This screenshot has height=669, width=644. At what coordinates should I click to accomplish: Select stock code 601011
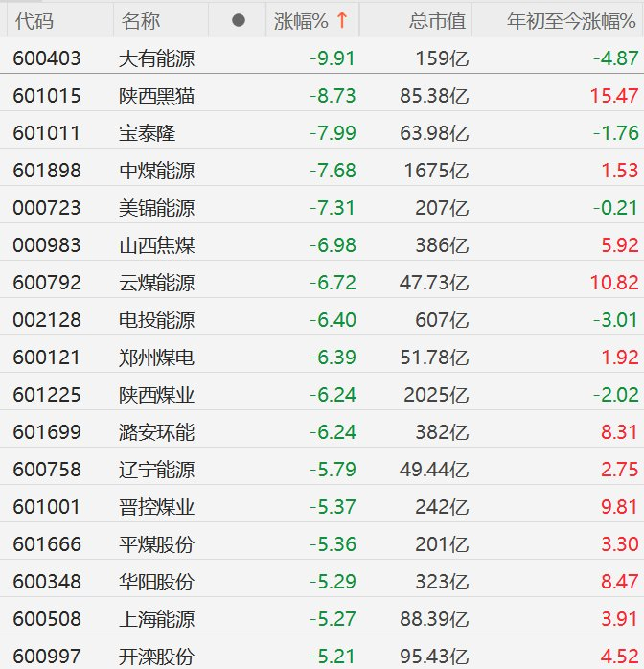pyautogui.click(x=46, y=133)
